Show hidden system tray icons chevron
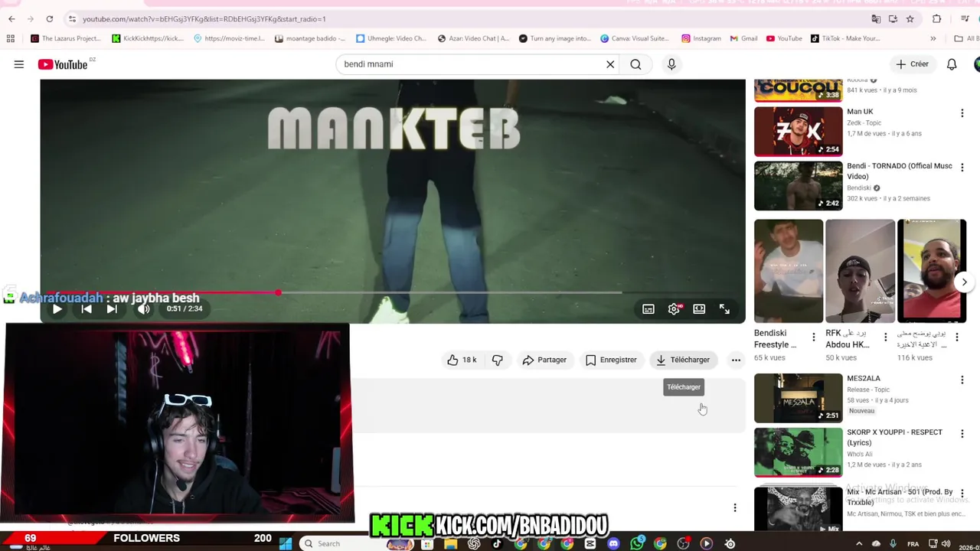The width and height of the screenshot is (980, 551). (858, 543)
